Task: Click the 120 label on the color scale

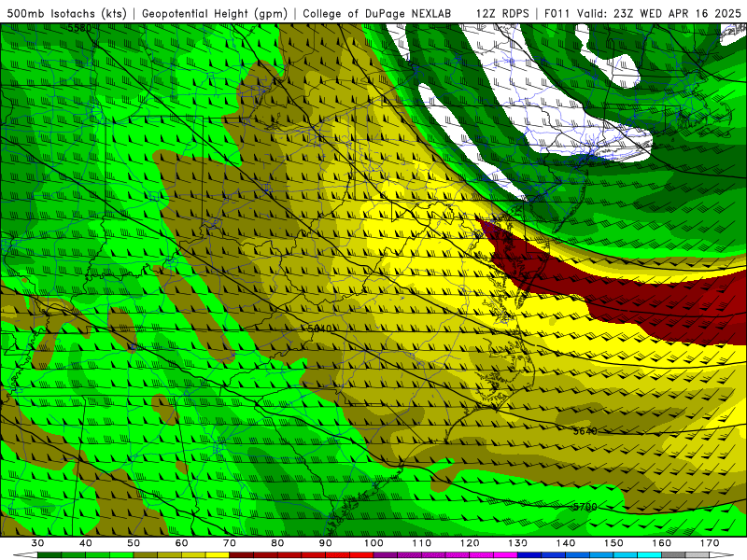Action: [470, 543]
